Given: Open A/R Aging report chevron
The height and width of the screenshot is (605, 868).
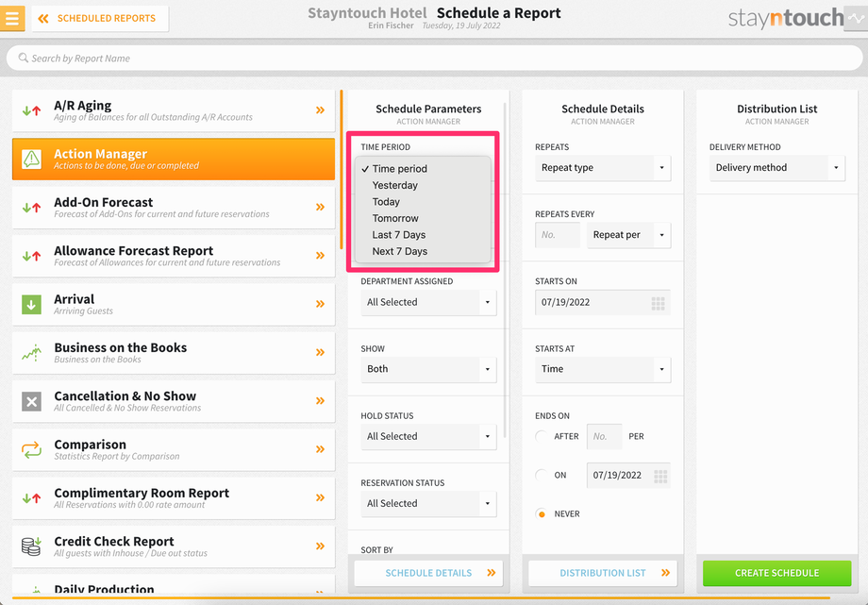Looking at the screenshot, I should click(320, 110).
